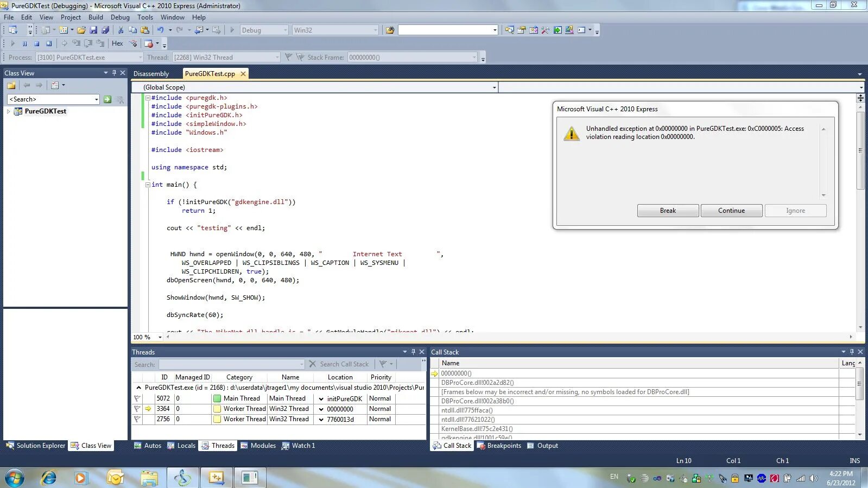Break all with the pause icon
The height and width of the screenshot is (488, 868).
click(x=24, y=43)
